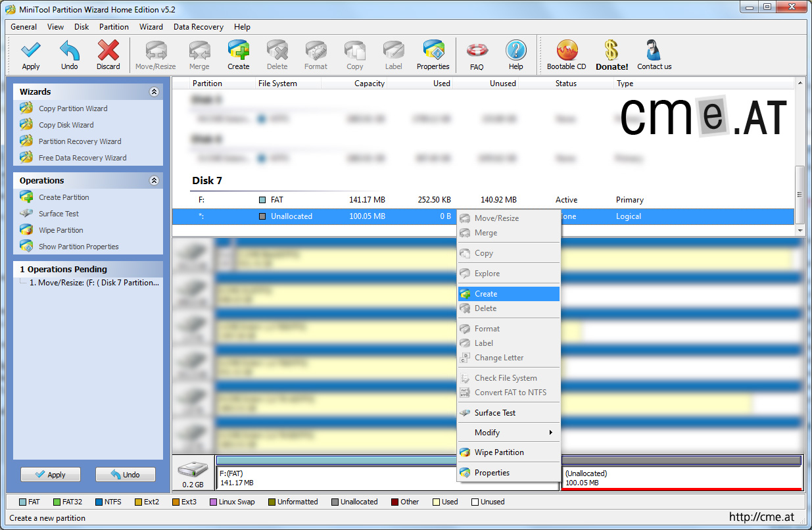
Task: Click the Disk 7 header
Action: [x=208, y=181]
